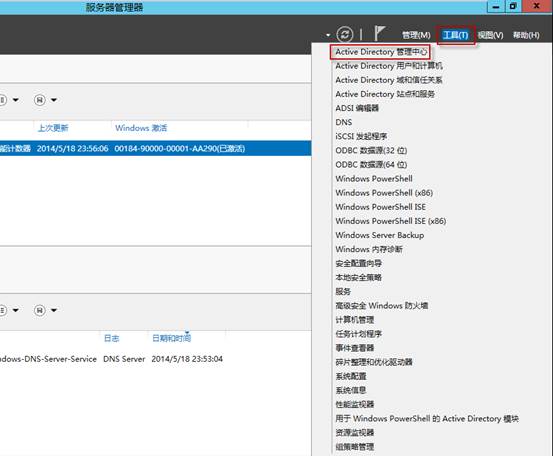Open 服务 from tools menu
The image size is (553, 456).
pos(343,291)
